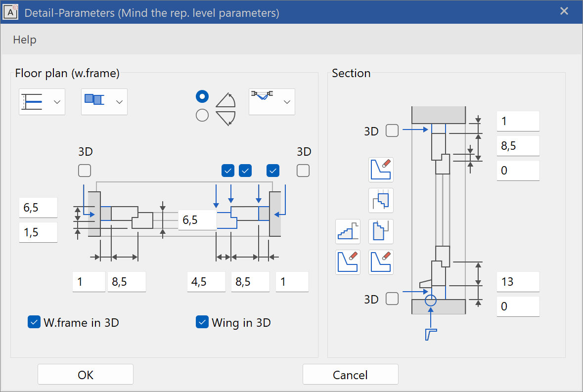Click bottom-left floor plan field with 1
583x392 pixels.
89,282
